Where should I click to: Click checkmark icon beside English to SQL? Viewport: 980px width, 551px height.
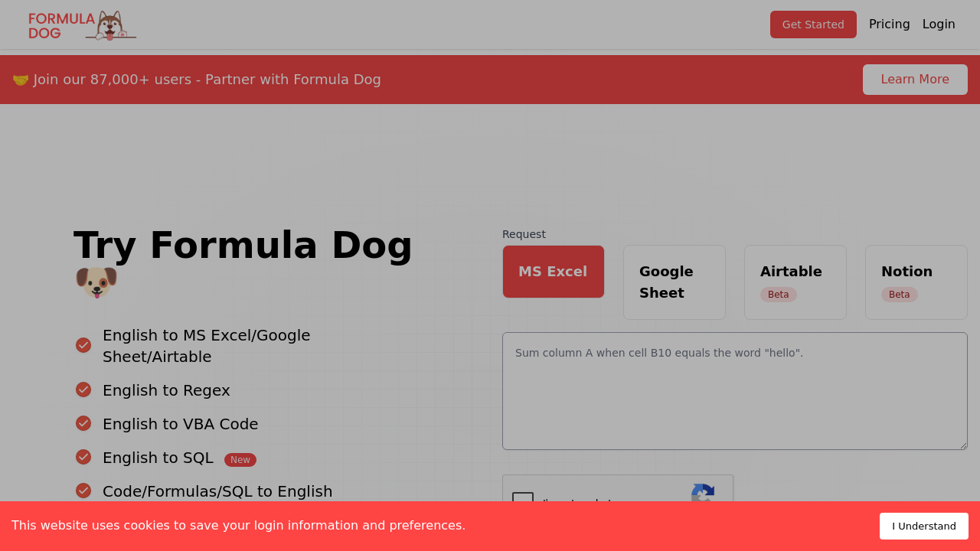[83, 457]
